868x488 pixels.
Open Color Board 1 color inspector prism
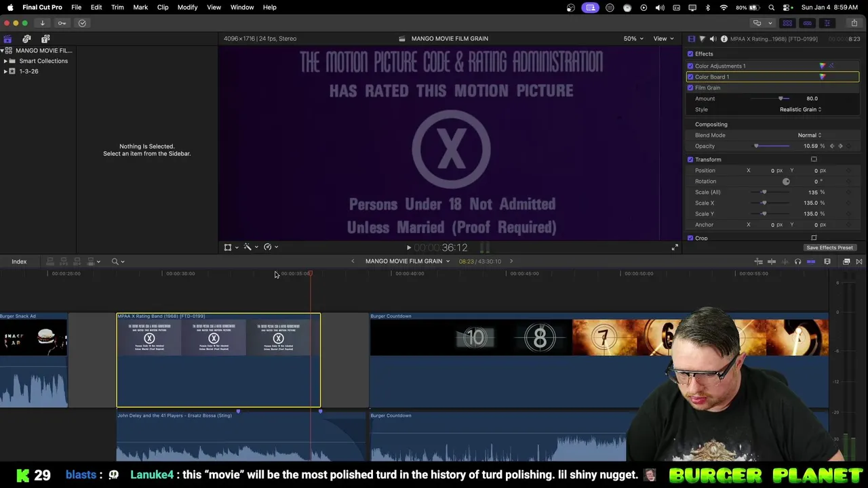pos(823,77)
